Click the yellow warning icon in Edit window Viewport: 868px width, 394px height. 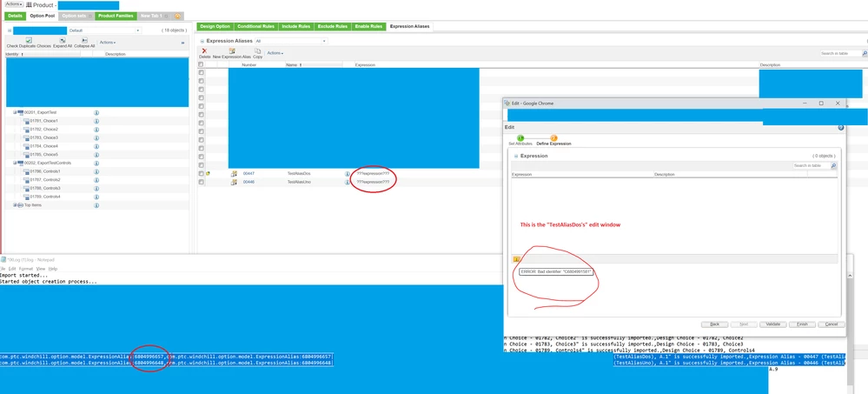(516, 259)
